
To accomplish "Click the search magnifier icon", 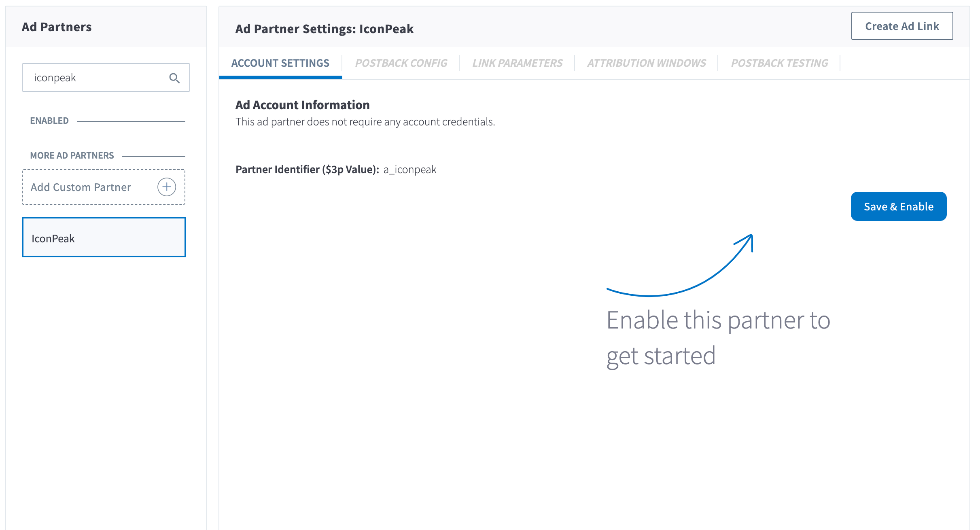I will click(x=174, y=78).
